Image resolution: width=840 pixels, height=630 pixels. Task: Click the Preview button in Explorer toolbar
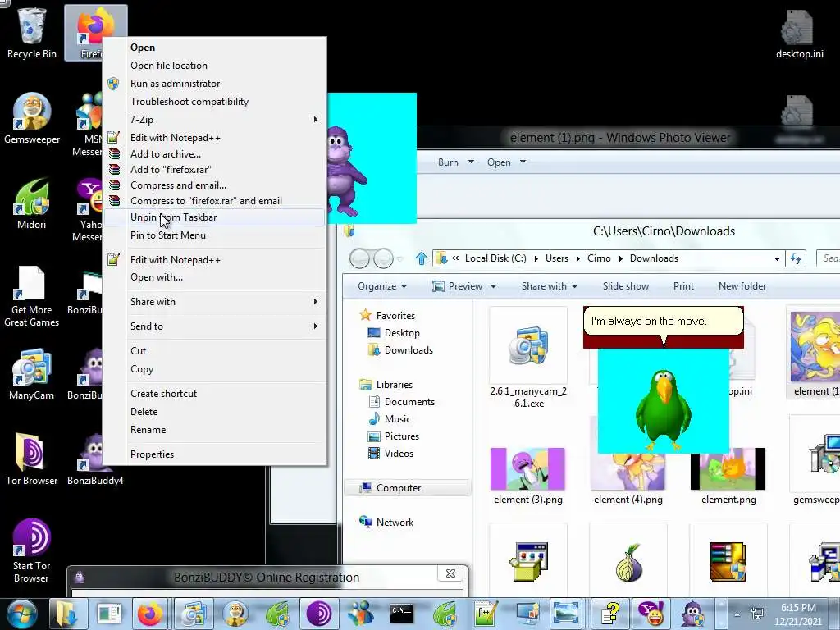(458, 286)
